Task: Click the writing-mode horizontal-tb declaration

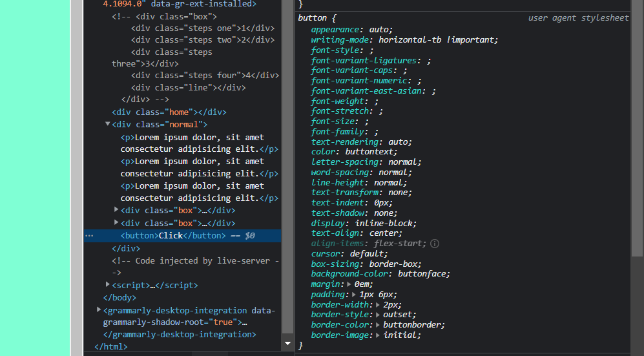Action: (404, 40)
